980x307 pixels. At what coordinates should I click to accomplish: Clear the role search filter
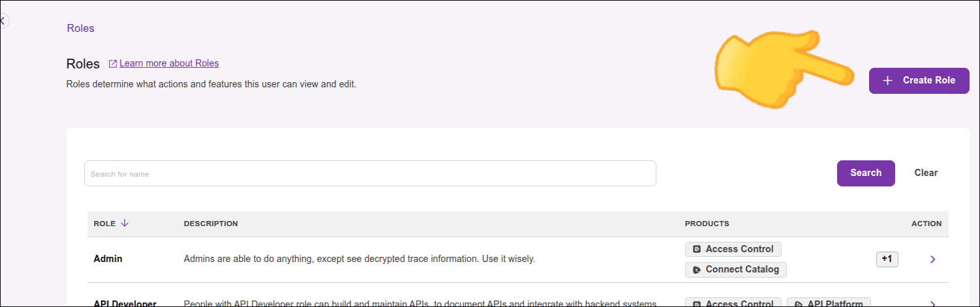pyautogui.click(x=926, y=173)
